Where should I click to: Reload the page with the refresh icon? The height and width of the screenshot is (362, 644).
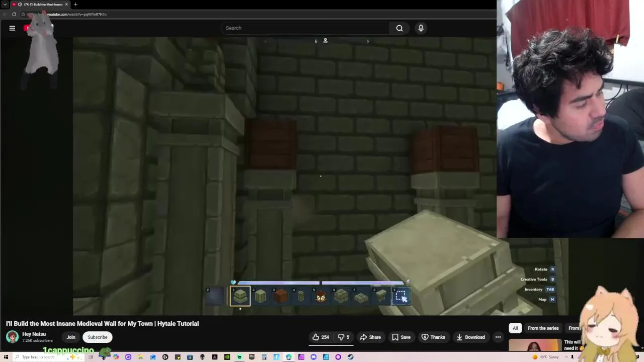point(14,14)
